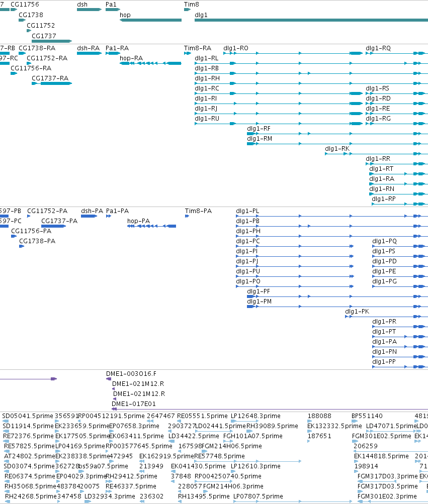Viewport: 428px width, 504px height.
Task: Select the hop-RA transcript glyph
Action: [150, 63]
